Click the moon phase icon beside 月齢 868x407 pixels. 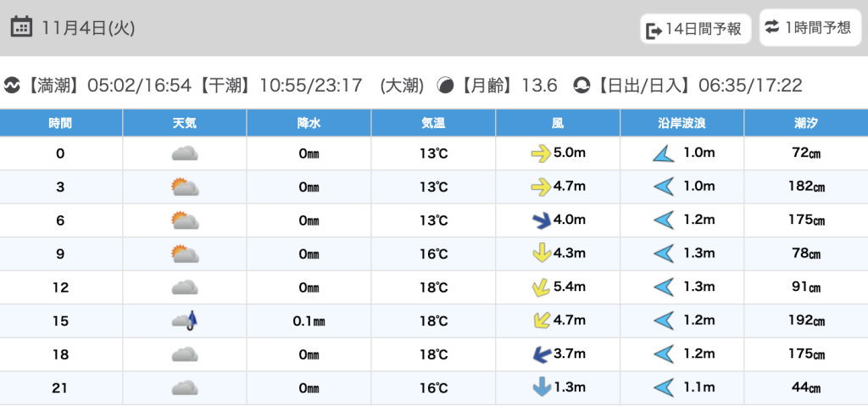(445, 86)
